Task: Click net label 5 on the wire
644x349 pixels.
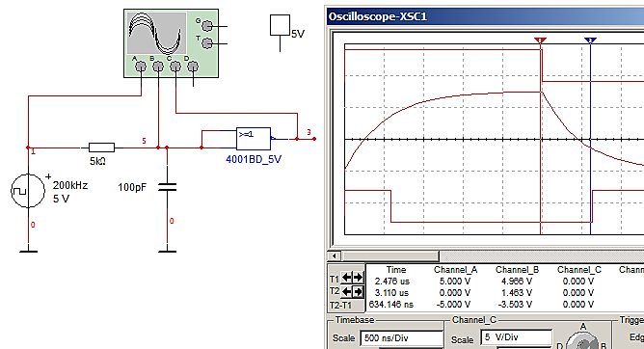Action: (x=144, y=141)
